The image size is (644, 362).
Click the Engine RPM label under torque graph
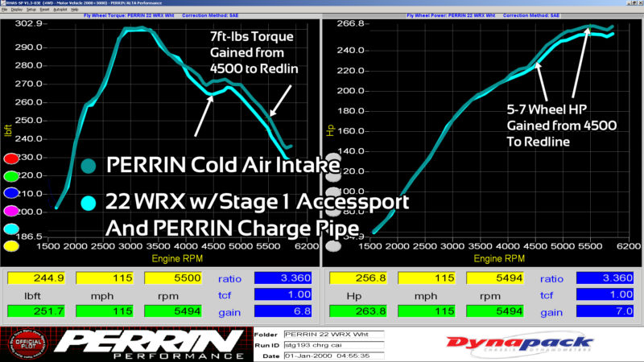tap(177, 258)
